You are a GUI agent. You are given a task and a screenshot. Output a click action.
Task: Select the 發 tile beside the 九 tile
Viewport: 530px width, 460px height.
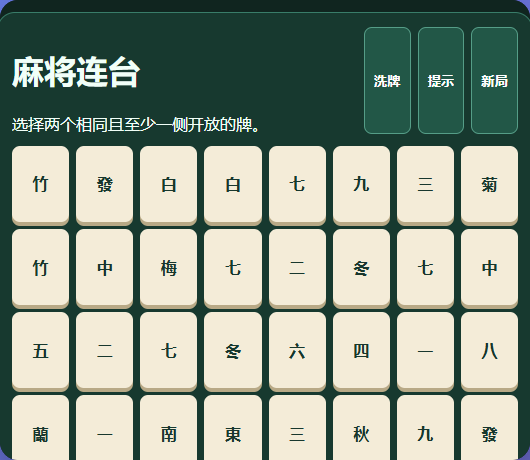pos(489,429)
